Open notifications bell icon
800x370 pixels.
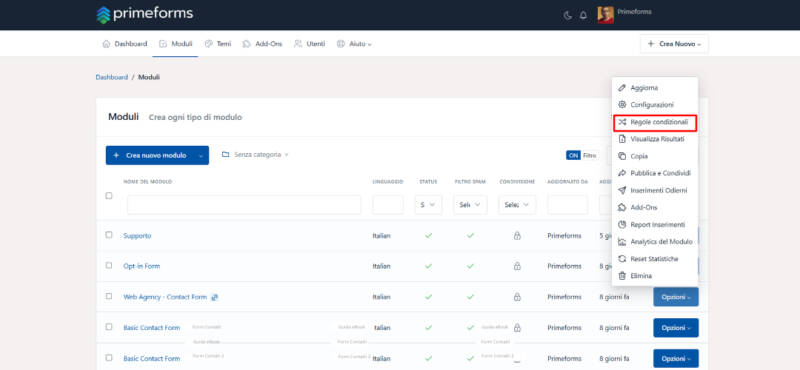tap(583, 15)
